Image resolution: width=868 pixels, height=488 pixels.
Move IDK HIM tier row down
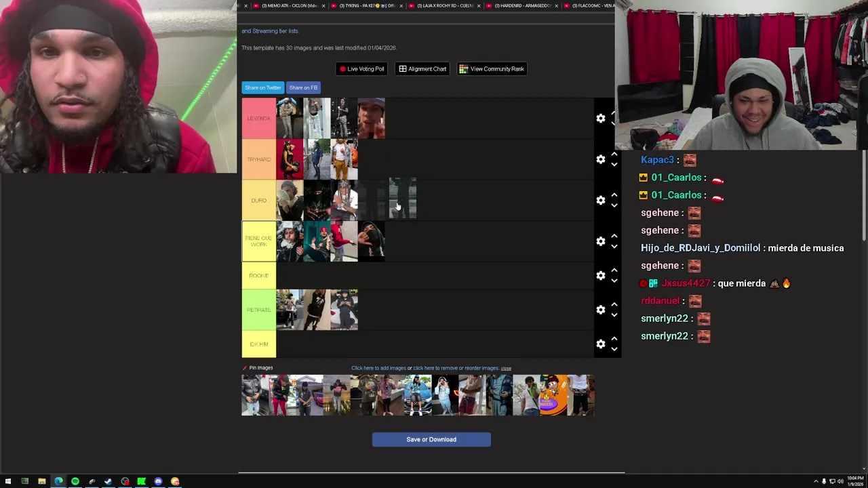coord(614,349)
